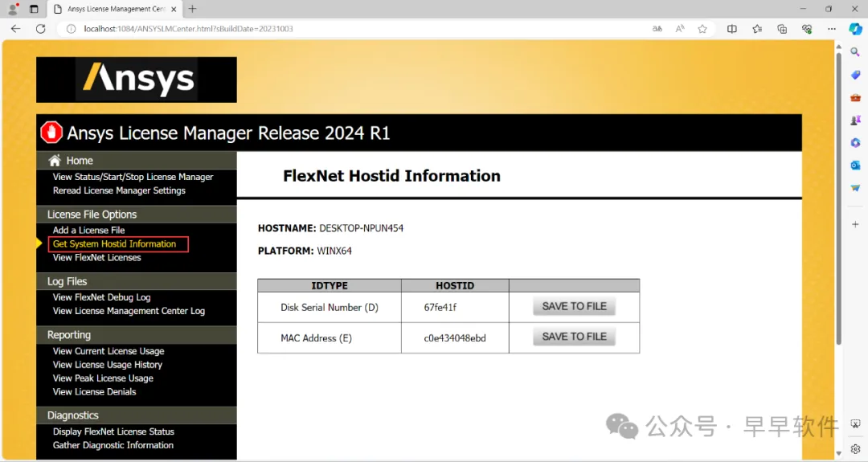Open the tab actions menu icon
Image resolution: width=868 pixels, height=462 pixels.
click(x=34, y=9)
